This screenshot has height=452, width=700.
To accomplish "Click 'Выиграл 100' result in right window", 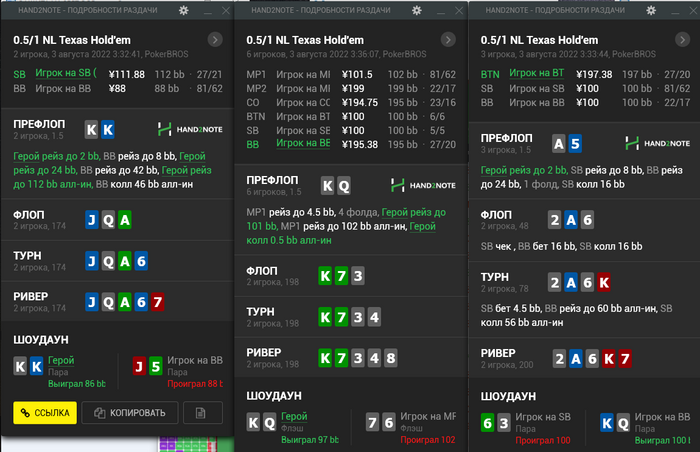I will pyautogui.click(x=662, y=440).
